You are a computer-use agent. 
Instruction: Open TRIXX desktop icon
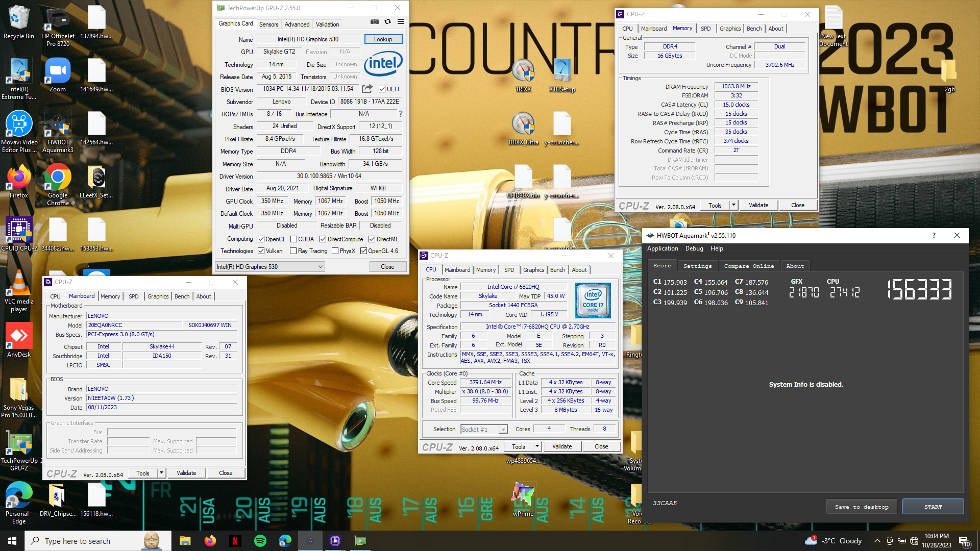pyautogui.click(x=523, y=76)
